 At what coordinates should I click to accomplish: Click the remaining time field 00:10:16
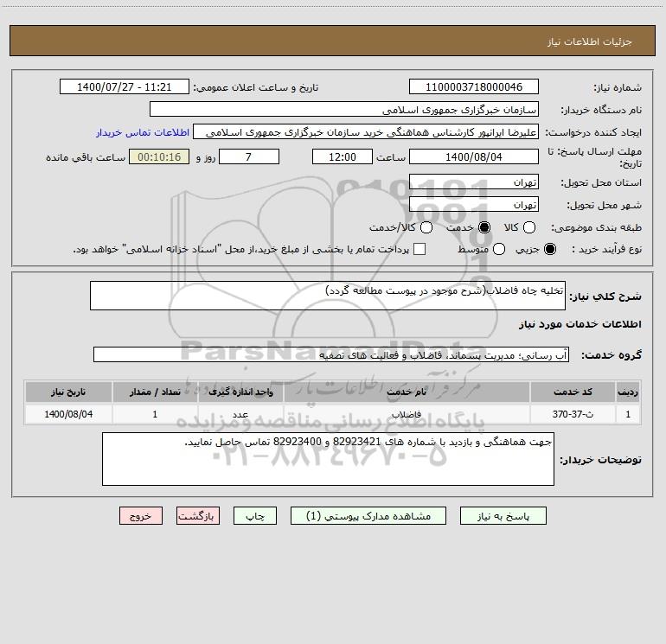(x=159, y=156)
